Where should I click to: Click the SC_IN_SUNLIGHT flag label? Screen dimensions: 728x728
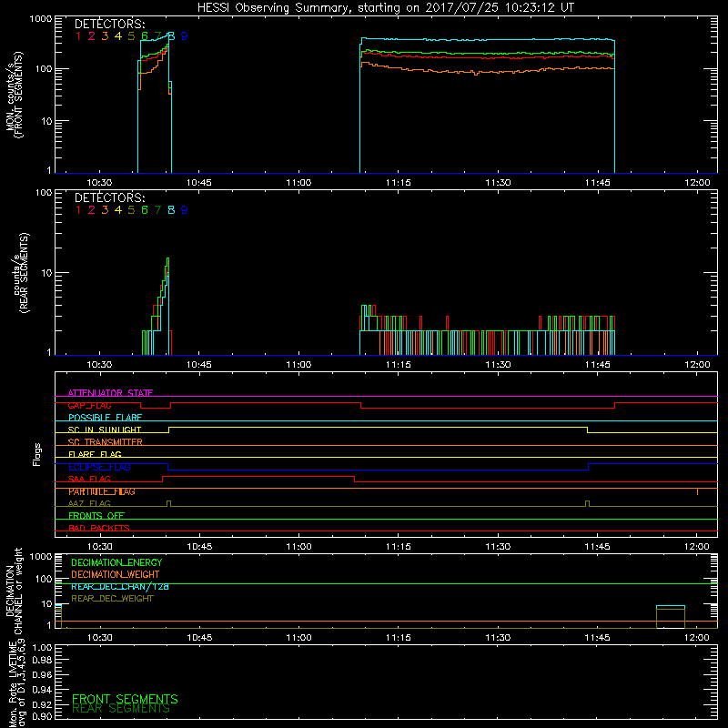[105, 430]
